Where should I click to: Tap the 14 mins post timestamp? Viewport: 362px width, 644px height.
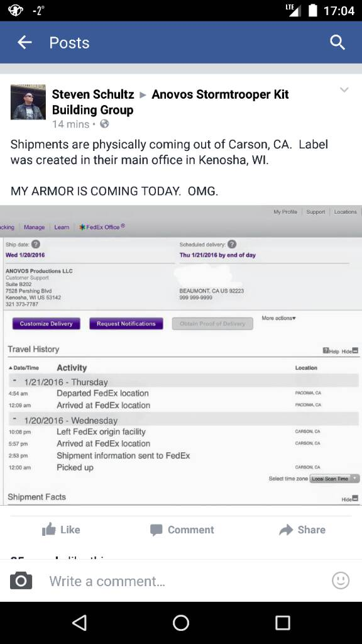pyautogui.click(x=70, y=124)
